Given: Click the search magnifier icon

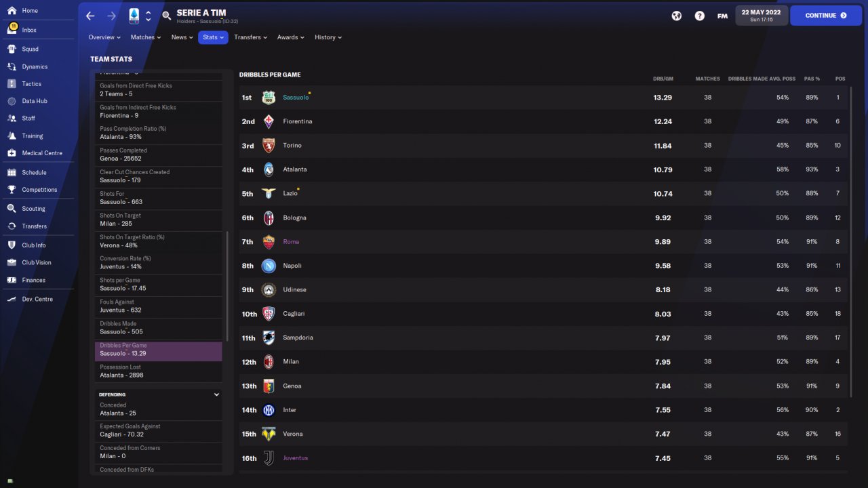Looking at the screenshot, I should [167, 16].
